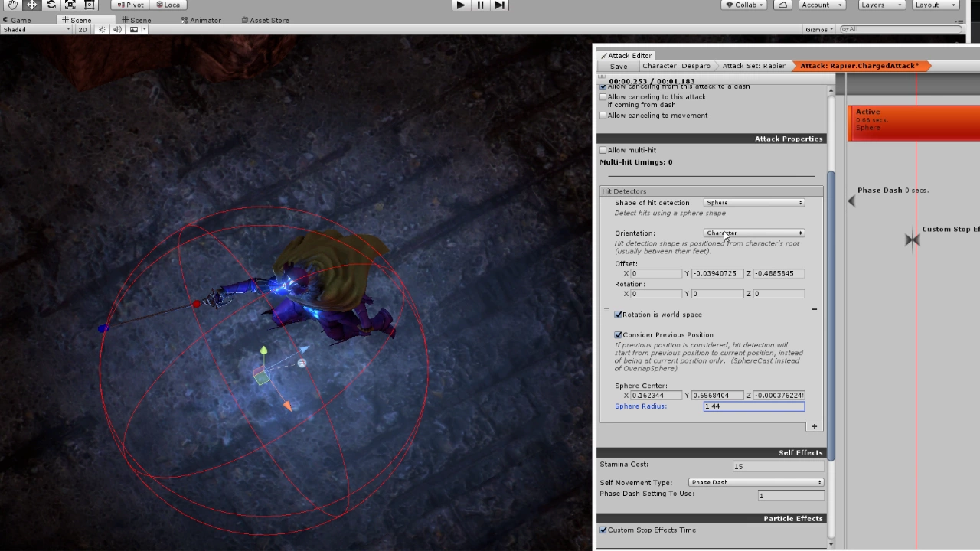Image resolution: width=980 pixels, height=551 pixels.
Task: Select the Attack Editor window tab
Action: pos(626,55)
